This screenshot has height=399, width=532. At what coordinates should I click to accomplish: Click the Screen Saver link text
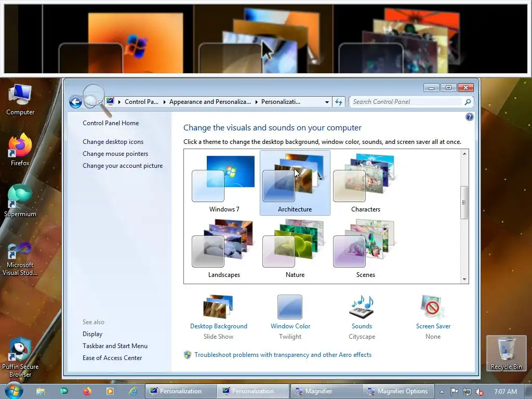433,326
